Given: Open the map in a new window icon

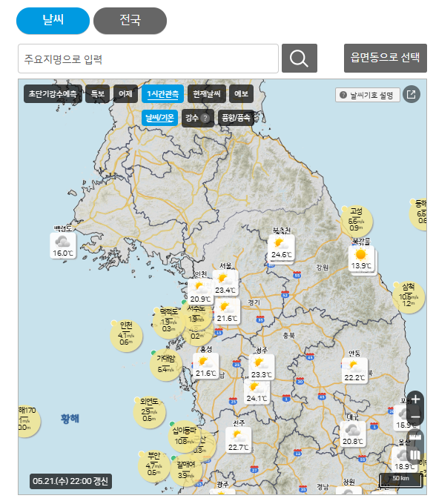Looking at the screenshot, I should point(411,95).
